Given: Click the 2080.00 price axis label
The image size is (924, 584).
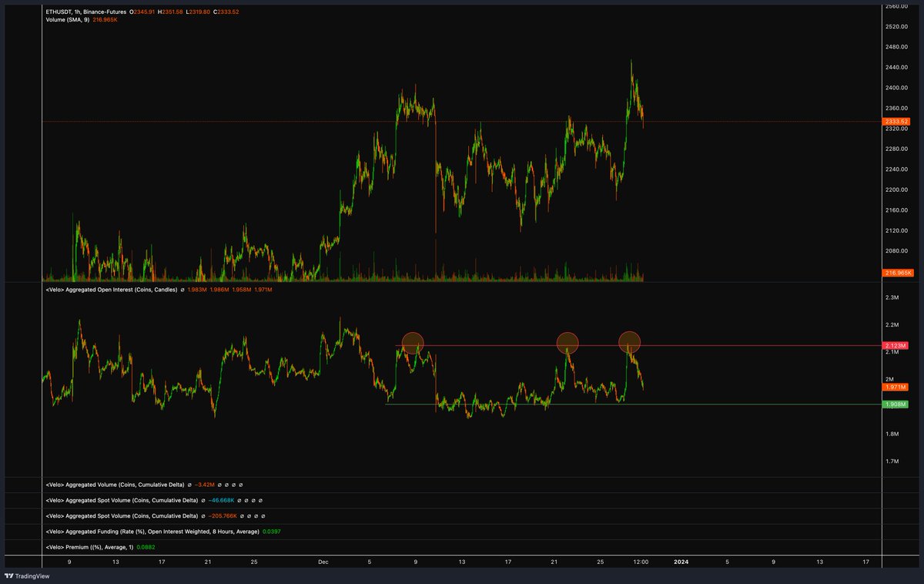Looking at the screenshot, I should (x=897, y=251).
